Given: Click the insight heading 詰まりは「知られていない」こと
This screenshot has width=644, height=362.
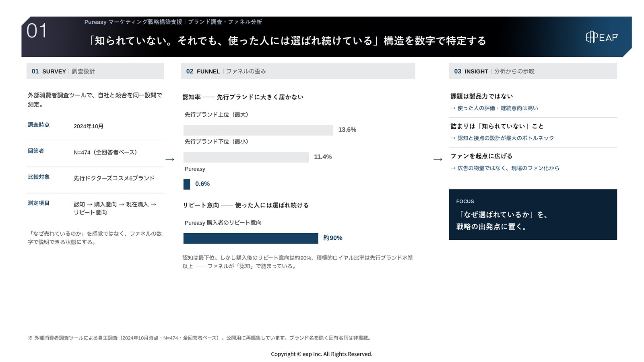Looking at the screenshot, I should 497,126.
